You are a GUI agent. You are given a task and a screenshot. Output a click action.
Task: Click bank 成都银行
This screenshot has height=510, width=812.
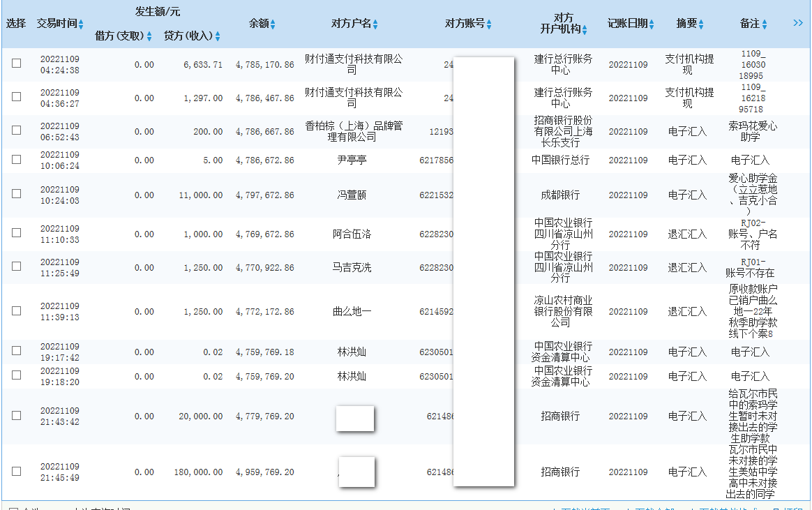[560, 195]
